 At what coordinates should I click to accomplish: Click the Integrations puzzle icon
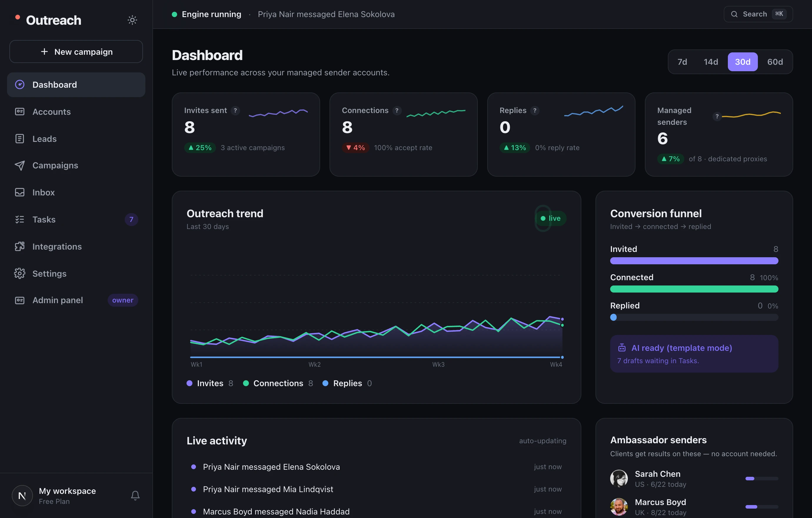pyautogui.click(x=19, y=247)
